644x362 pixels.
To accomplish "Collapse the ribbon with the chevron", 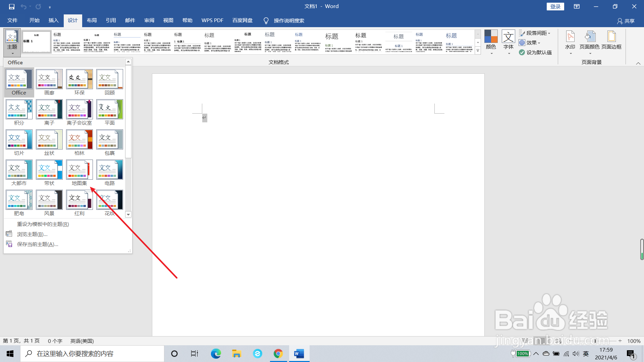I will click(638, 63).
